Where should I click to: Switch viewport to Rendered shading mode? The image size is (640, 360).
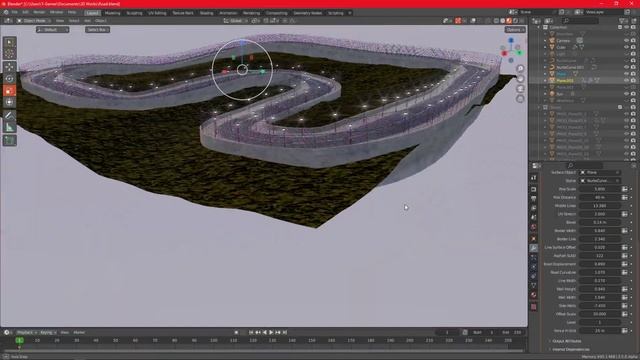click(x=516, y=20)
